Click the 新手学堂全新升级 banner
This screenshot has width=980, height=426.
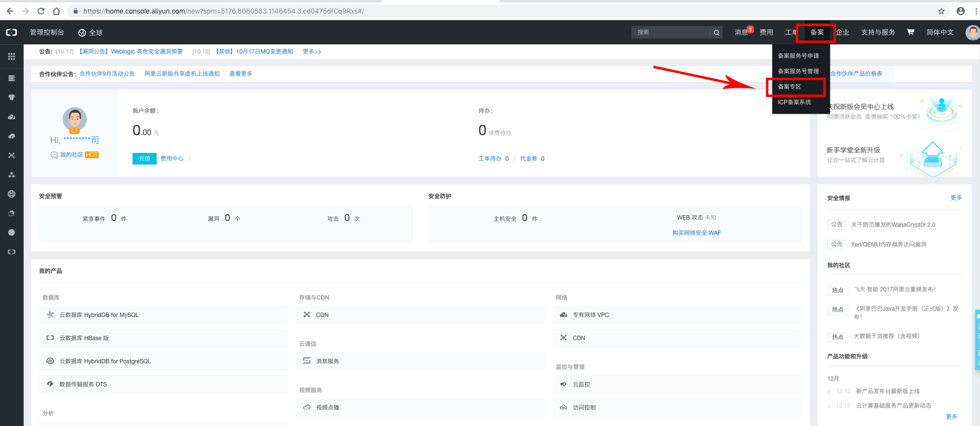tap(895, 157)
